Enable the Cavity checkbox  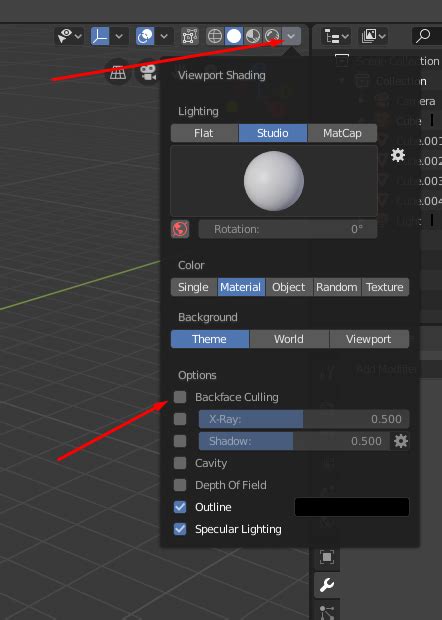coord(180,463)
